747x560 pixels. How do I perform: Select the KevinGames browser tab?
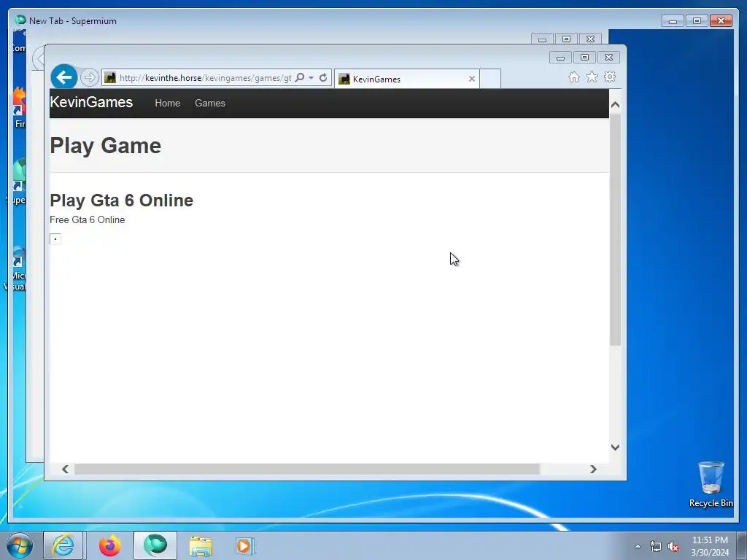coord(406,79)
